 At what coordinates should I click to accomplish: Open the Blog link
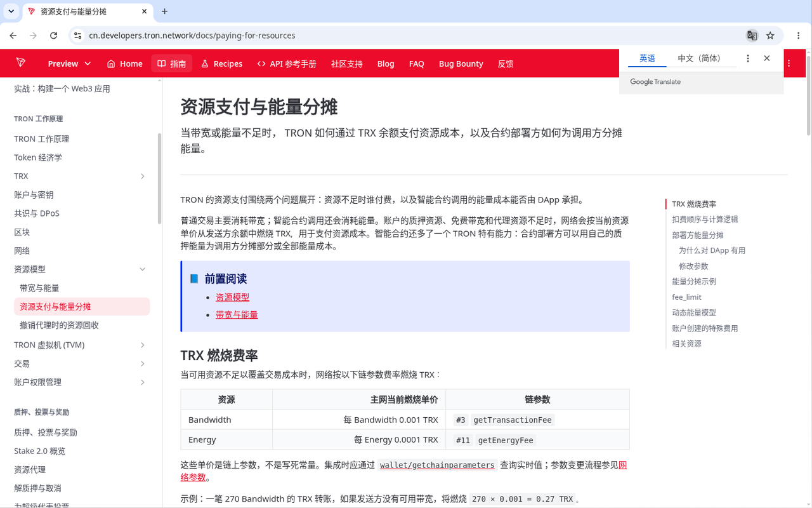point(386,63)
